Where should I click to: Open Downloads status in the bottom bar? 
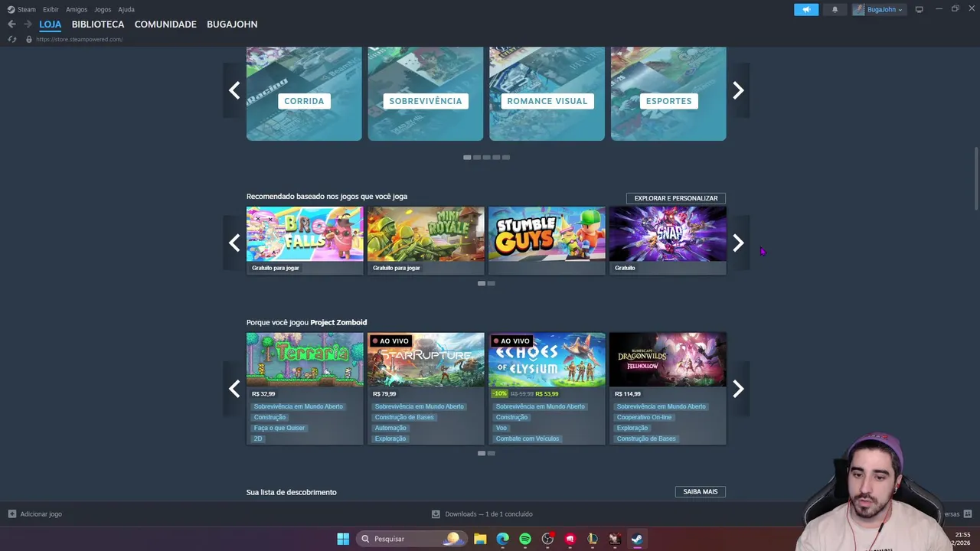482,514
